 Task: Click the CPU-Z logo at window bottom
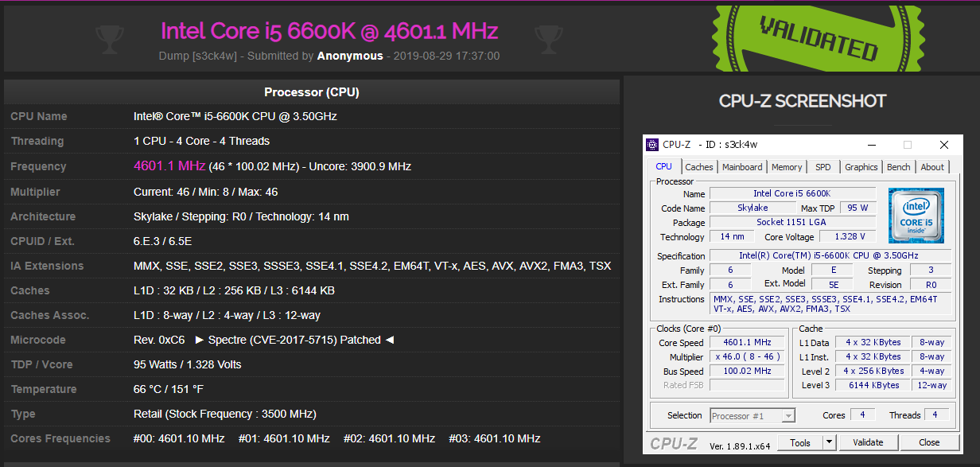(x=673, y=443)
